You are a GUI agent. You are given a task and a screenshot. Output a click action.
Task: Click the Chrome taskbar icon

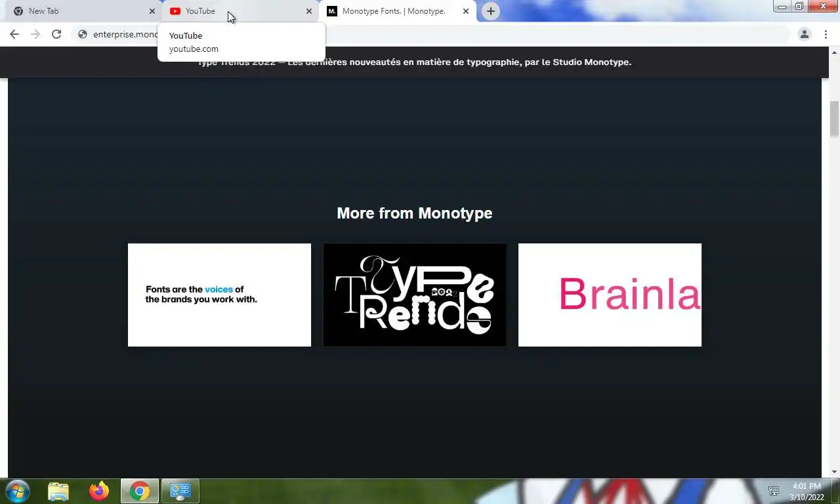point(139,491)
